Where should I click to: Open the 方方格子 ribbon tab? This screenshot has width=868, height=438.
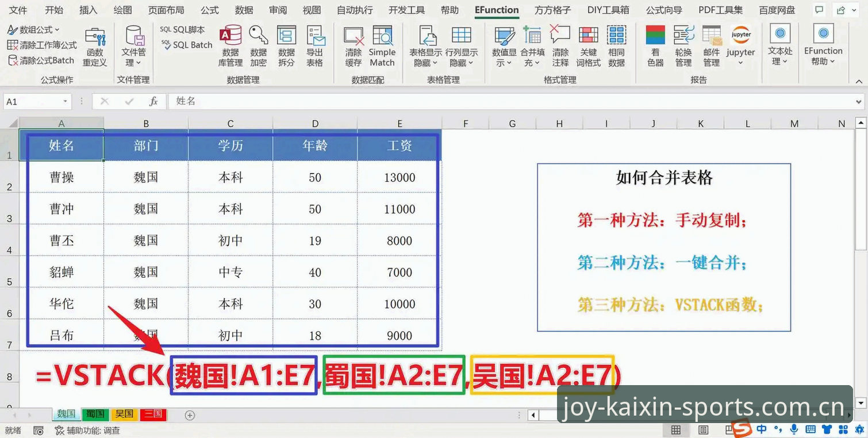[x=552, y=10]
